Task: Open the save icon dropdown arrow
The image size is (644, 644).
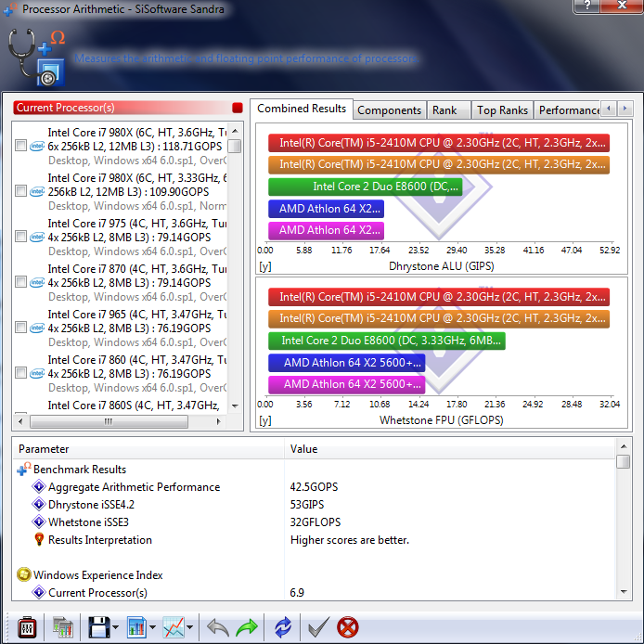Action: 115,627
